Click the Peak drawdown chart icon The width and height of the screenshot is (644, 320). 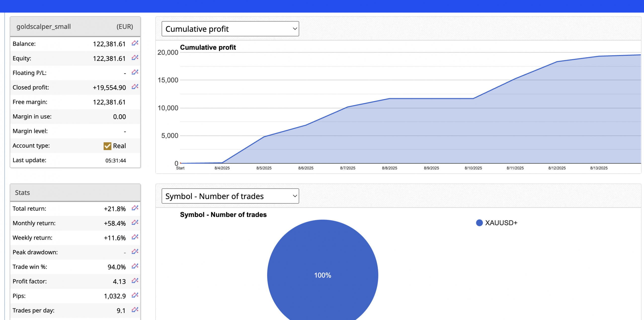pyautogui.click(x=135, y=252)
